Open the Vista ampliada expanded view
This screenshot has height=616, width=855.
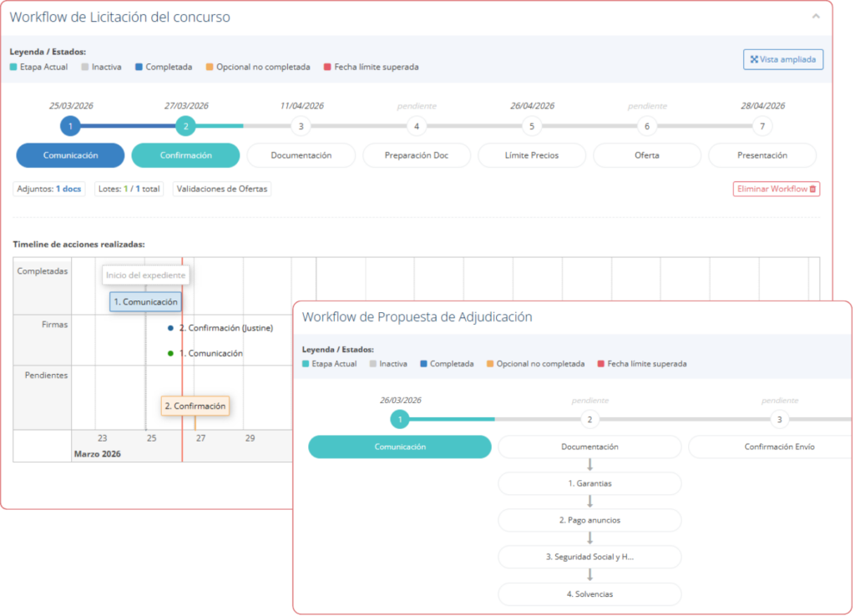coord(783,59)
